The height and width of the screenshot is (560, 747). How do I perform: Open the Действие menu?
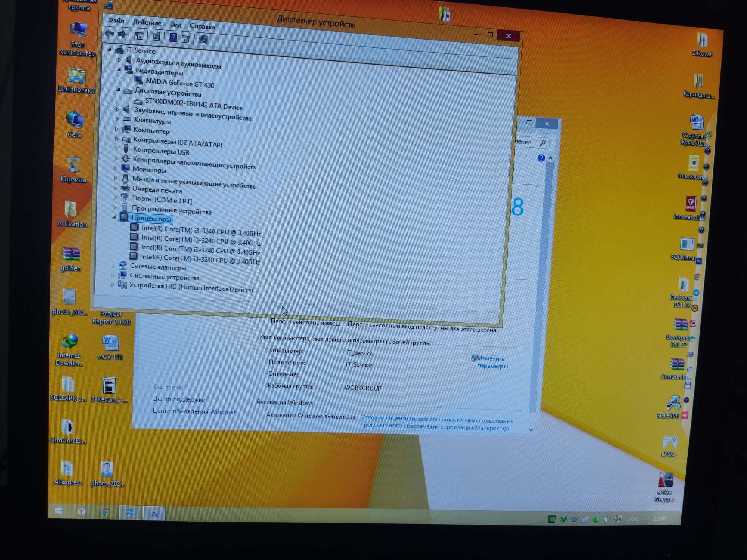[x=147, y=23]
